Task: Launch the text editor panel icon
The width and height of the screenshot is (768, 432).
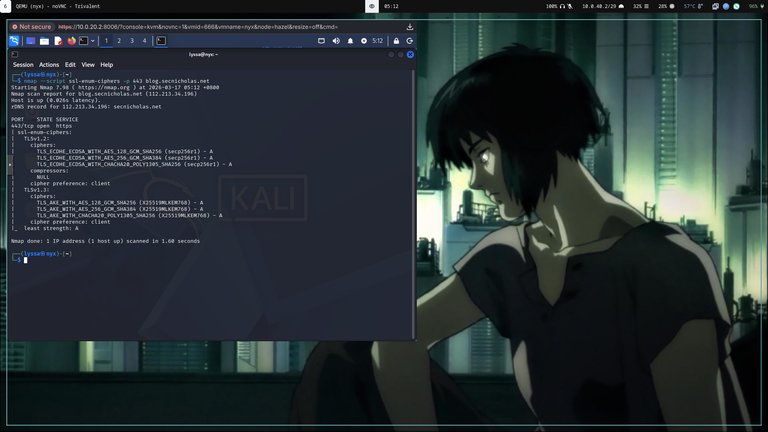Action: (58, 41)
